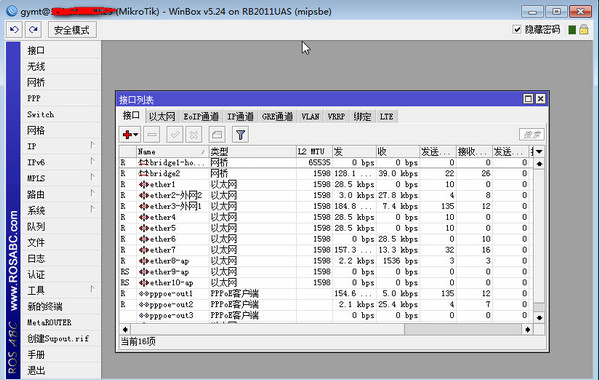
Task: Open the red plus add dropdown
Action: click(130, 135)
